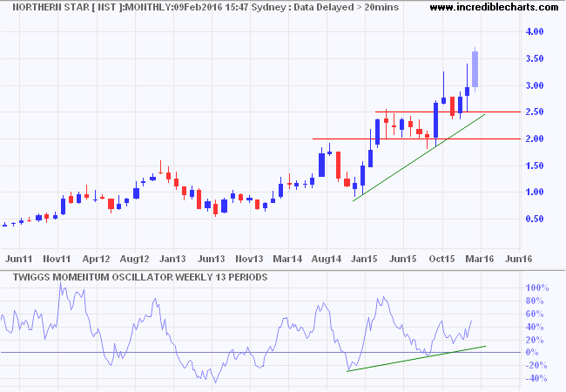The height and width of the screenshot is (392, 566).
Task: Click the red support line at 2.00
Action: pos(416,139)
